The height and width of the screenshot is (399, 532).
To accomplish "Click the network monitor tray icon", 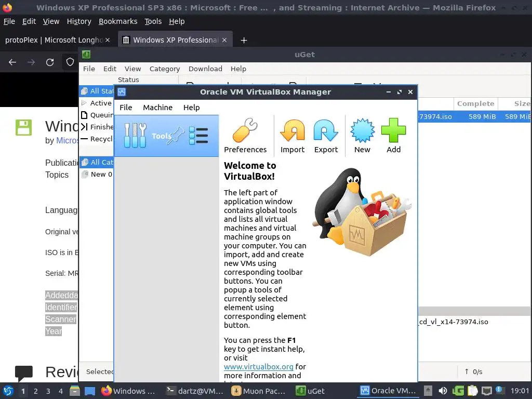I will click(486, 391).
